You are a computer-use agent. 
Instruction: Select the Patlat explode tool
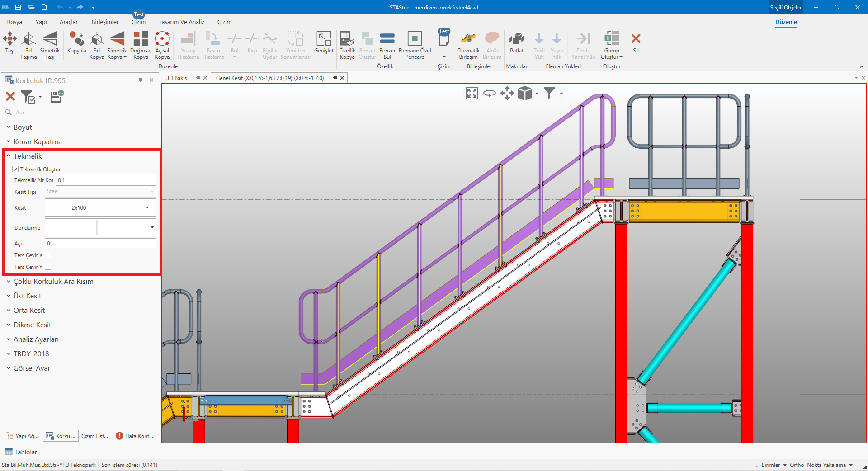click(x=516, y=39)
